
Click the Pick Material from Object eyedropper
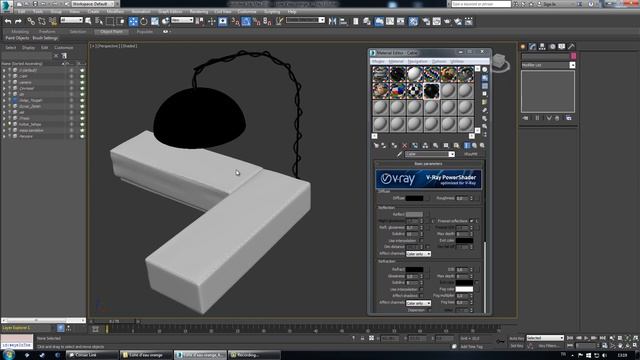[x=400, y=154]
